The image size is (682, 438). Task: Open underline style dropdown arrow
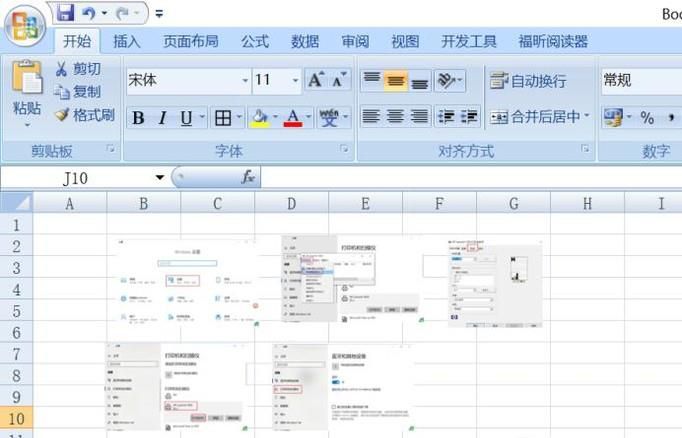pyautogui.click(x=202, y=117)
